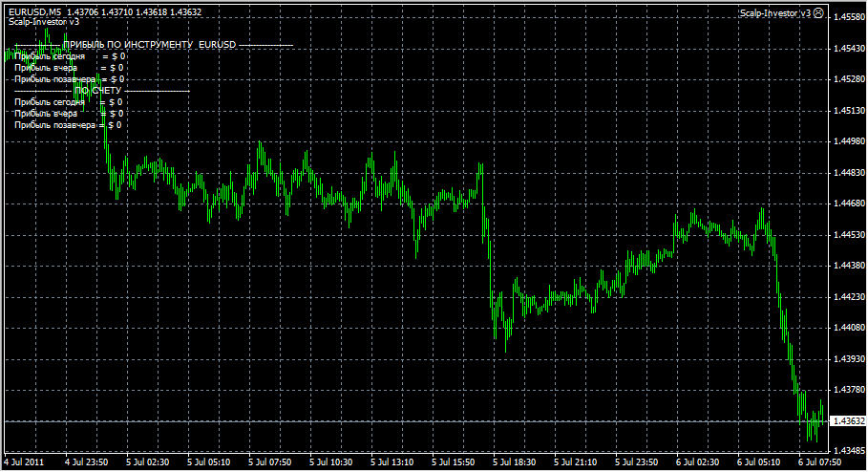Select the 5 Jul 02:30 time axis marker
868x472 pixels.
[x=148, y=462]
